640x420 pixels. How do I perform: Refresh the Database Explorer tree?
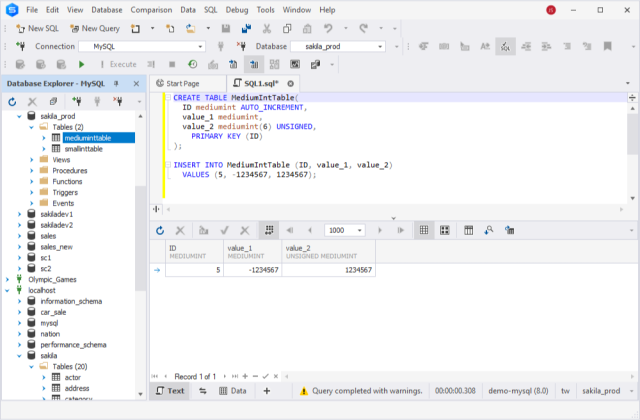pyautogui.click(x=12, y=101)
